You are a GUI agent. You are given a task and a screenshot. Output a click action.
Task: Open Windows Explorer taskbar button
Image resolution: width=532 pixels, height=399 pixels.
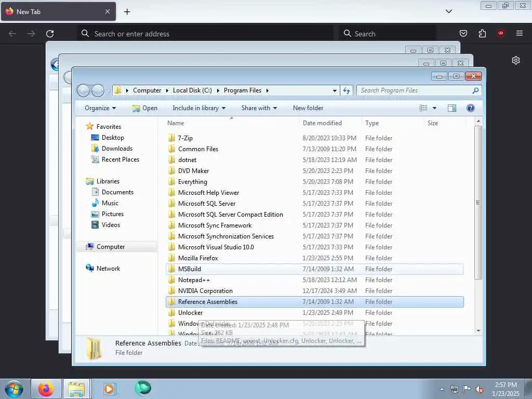pyautogui.click(x=76, y=389)
